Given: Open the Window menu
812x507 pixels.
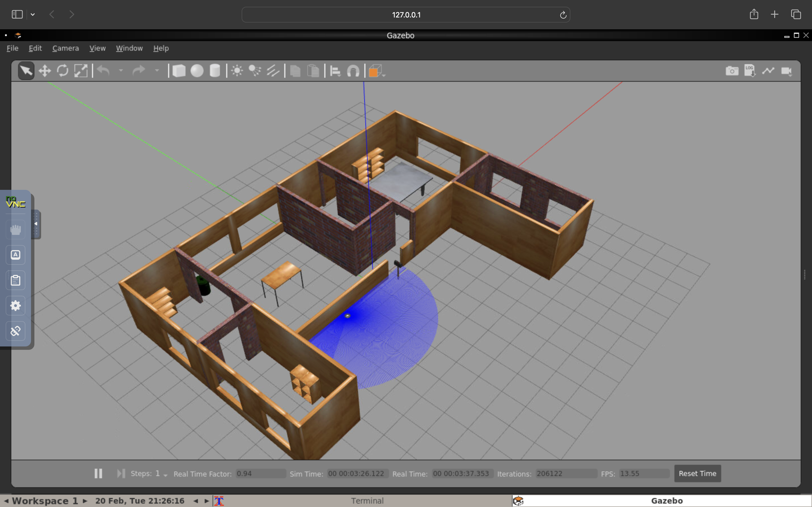Looking at the screenshot, I should (129, 48).
